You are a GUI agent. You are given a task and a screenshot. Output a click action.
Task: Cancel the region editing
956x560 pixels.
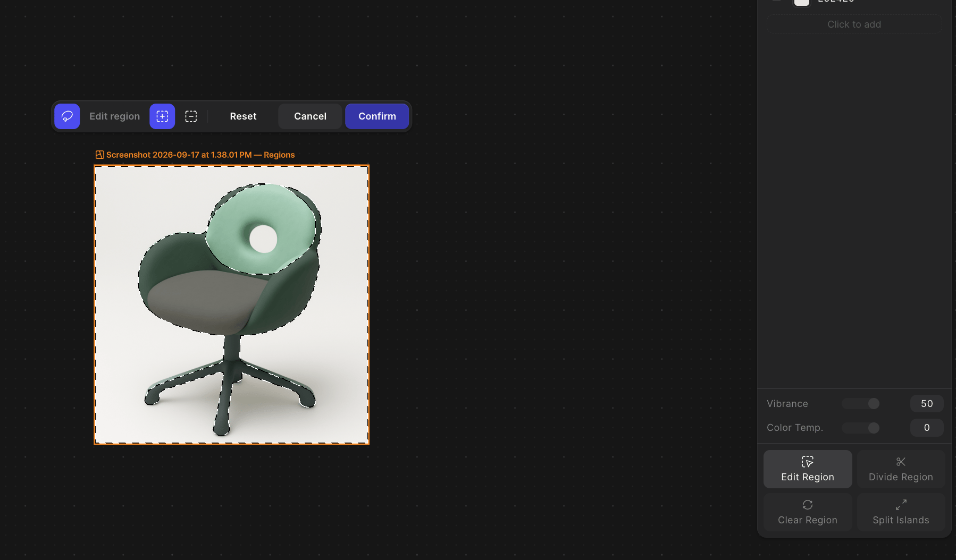310,116
